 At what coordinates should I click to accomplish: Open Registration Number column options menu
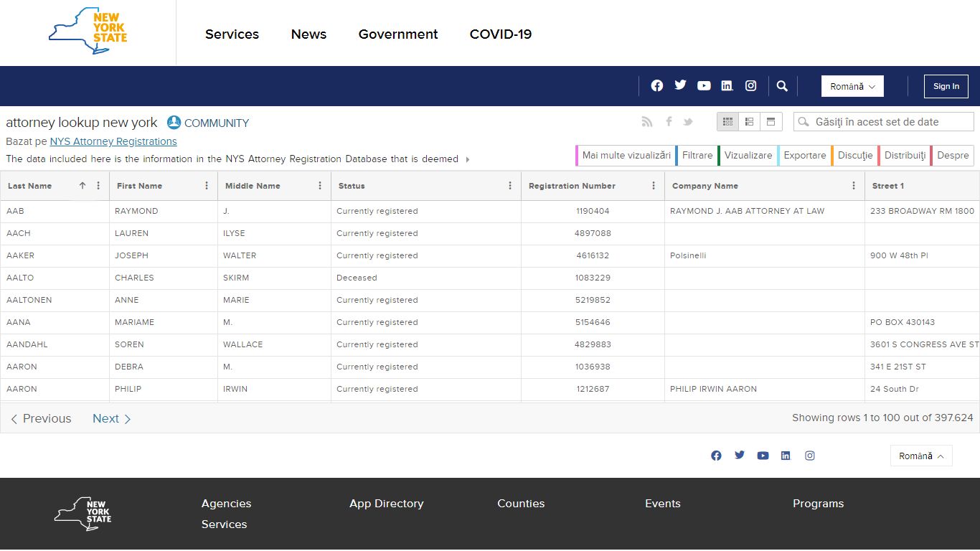654,186
